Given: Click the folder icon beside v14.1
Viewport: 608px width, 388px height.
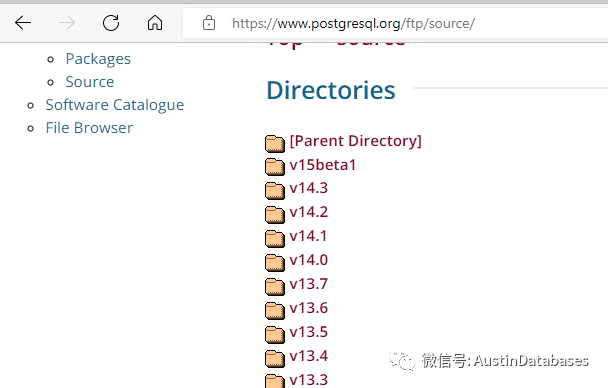Looking at the screenshot, I should [275, 239].
